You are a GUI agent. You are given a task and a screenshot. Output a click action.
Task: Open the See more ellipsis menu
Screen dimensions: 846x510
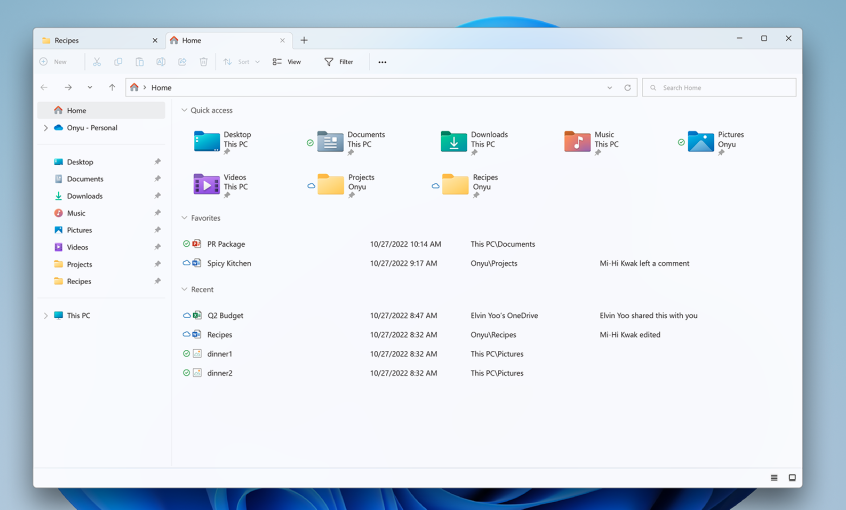click(382, 62)
